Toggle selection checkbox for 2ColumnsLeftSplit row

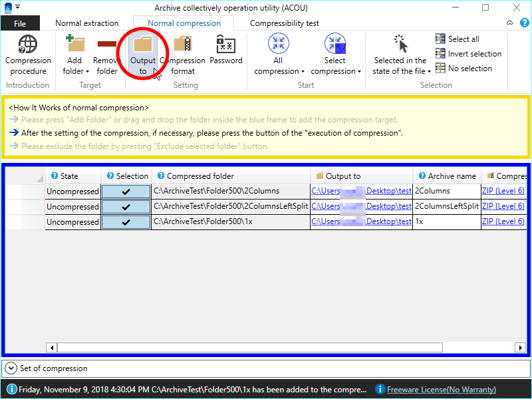click(x=126, y=207)
